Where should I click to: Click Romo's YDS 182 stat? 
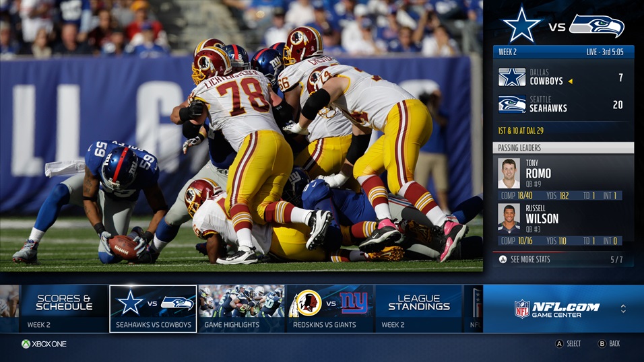[557, 196]
